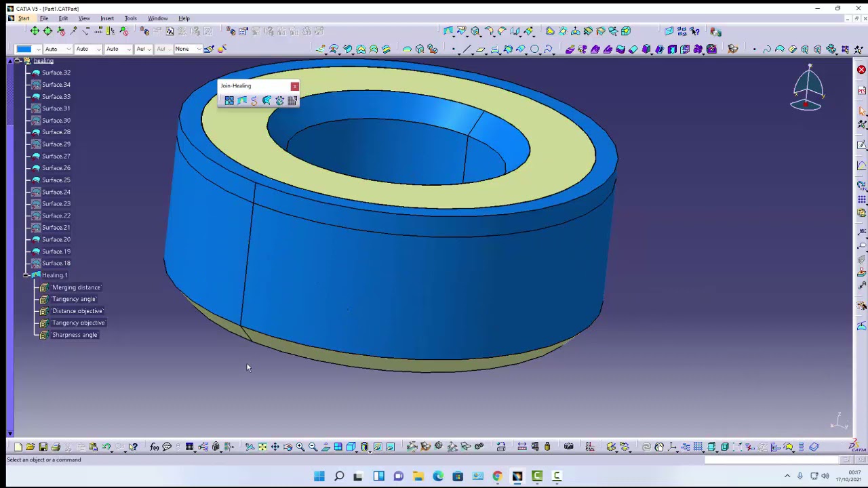Collapse the Healing.1 node

(x=26, y=275)
